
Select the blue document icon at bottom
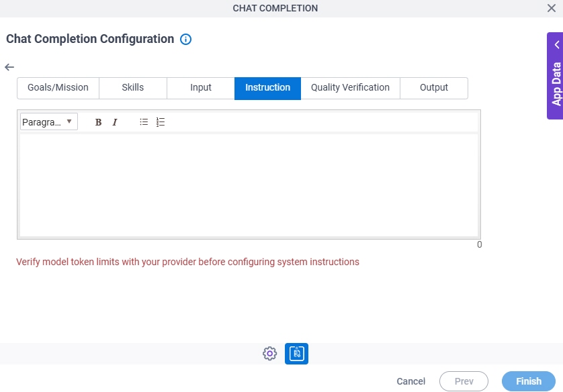tap(296, 354)
